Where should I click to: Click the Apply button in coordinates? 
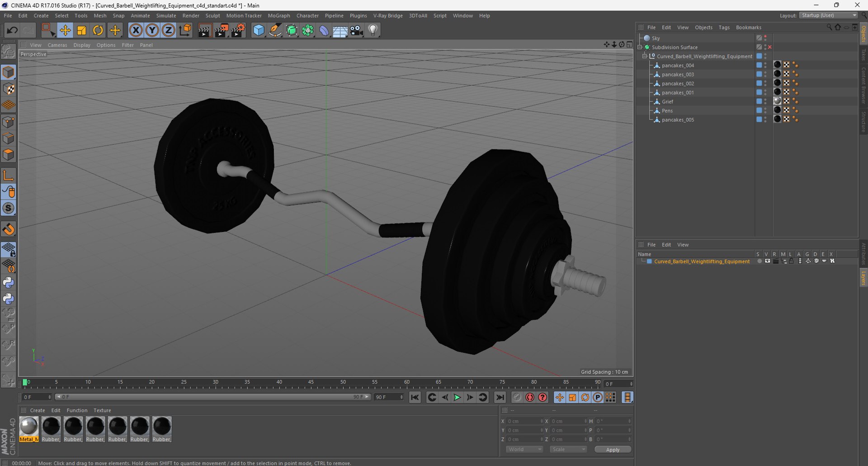[x=613, y=449]
